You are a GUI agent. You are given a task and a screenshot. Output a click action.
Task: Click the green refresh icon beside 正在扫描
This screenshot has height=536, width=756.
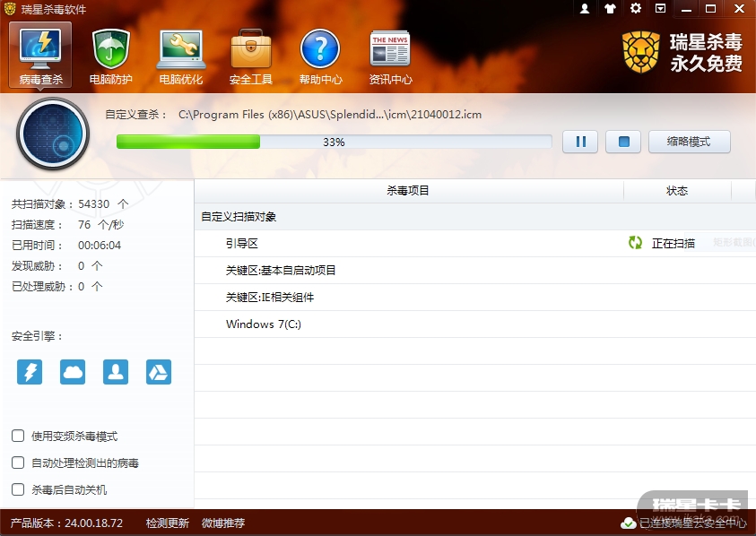636,243
